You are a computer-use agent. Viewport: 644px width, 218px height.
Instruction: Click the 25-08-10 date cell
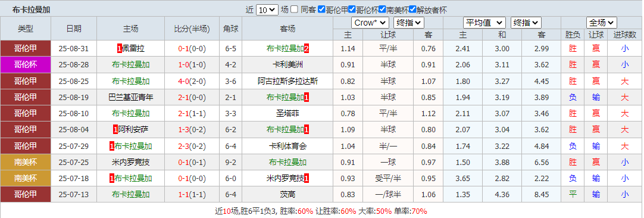(x=74, y=114)
